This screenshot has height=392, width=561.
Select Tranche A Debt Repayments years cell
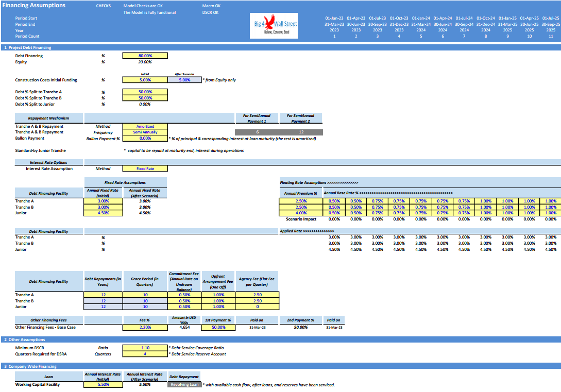[103, 295]
